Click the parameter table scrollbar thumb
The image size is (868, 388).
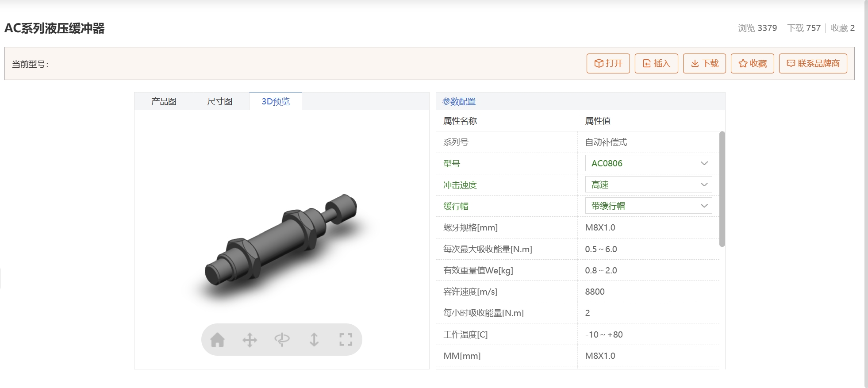722,189
